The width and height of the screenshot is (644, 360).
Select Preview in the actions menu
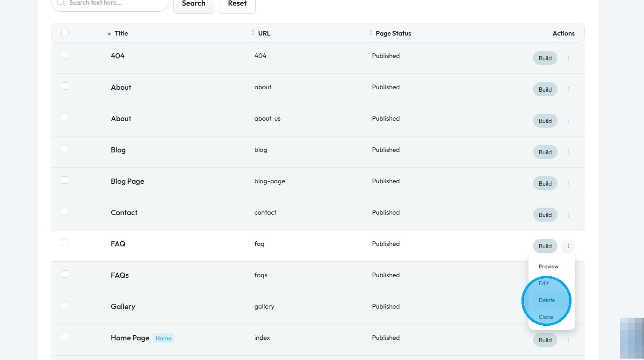tap(549, 266)
